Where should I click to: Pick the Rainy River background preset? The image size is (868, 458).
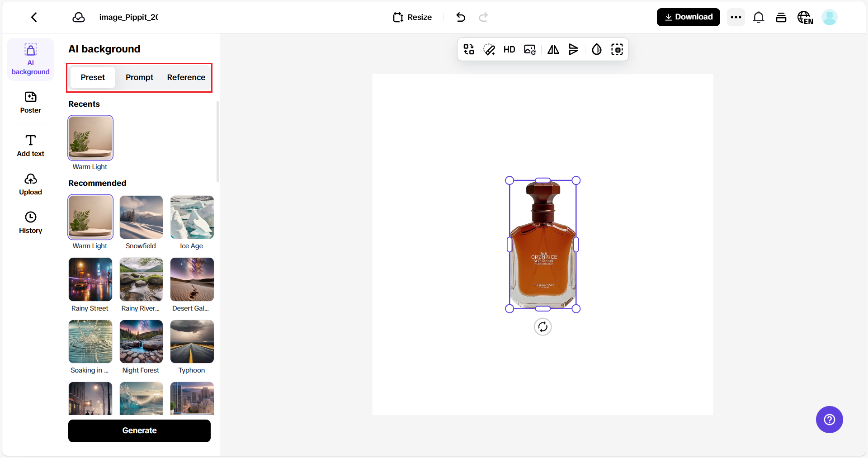(141, 279)
